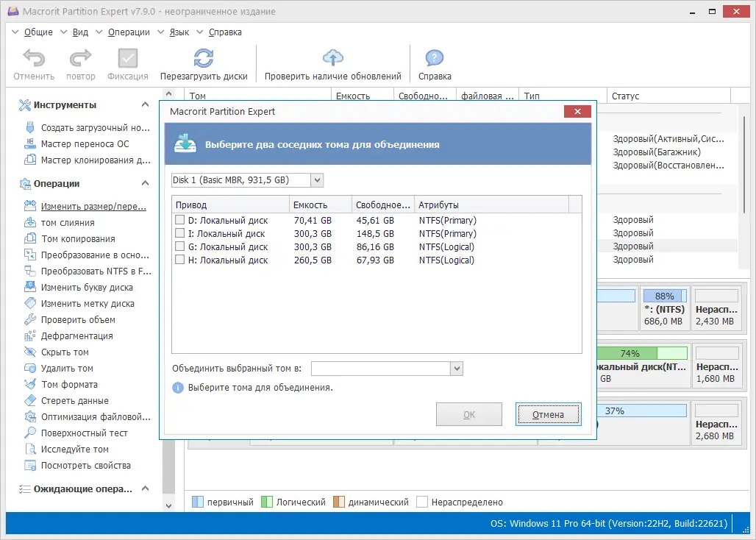Click Исследуйте том sidebar link
756x540 pixels.
[x=75, y=449]
